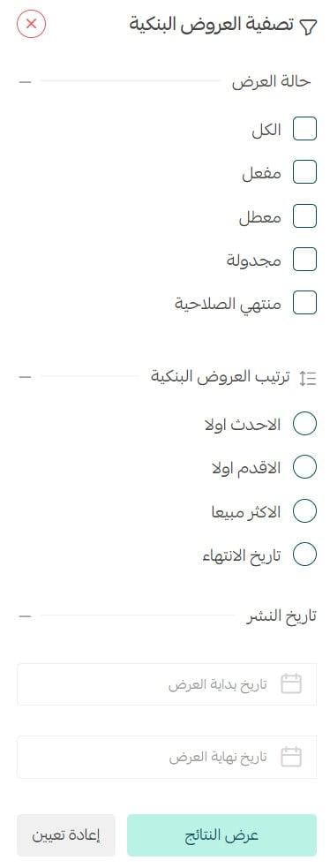Focus the تاريخ بداية العرض date field
Image resolution: width=330 pixels, height=868 pixels.
pyautogui.click(x=167, y=684)
